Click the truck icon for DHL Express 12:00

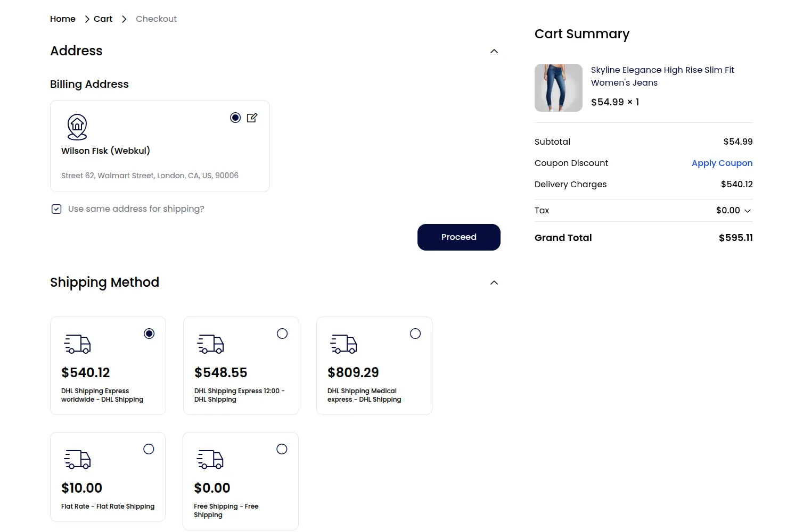pos(211,344)
